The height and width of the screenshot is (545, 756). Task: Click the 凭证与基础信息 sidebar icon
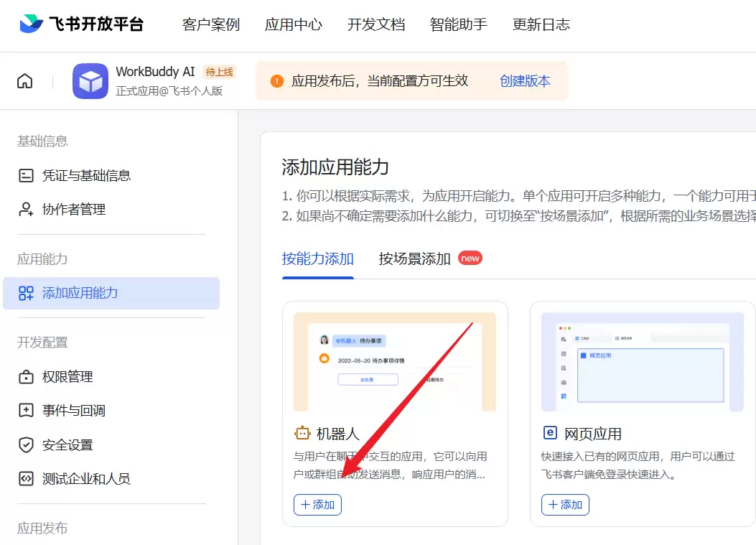click(26, 175)
